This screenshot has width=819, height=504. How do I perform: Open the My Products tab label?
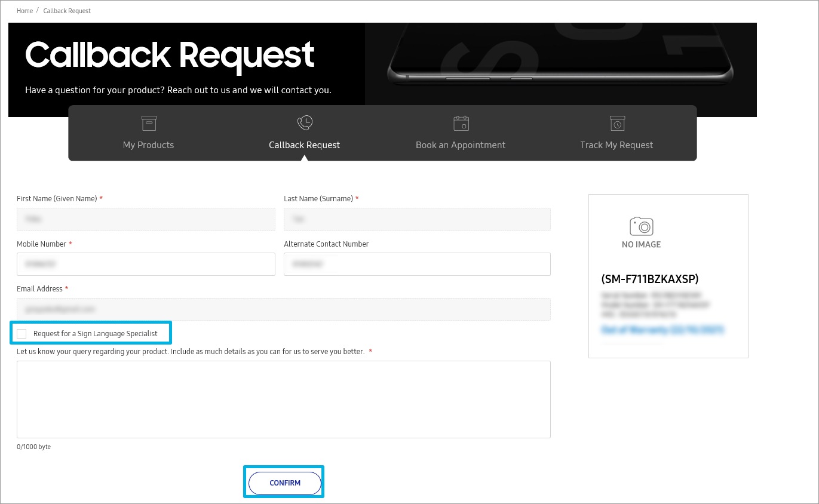coord(148,145)
